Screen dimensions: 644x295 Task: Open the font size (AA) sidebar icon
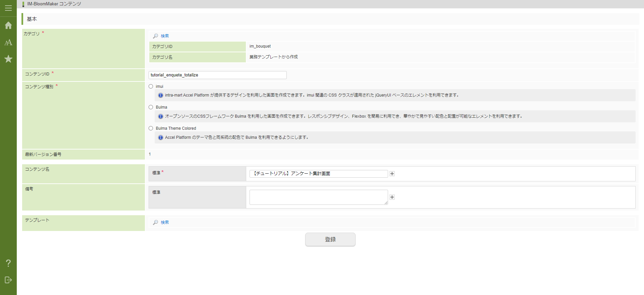(x=8, y=42)
